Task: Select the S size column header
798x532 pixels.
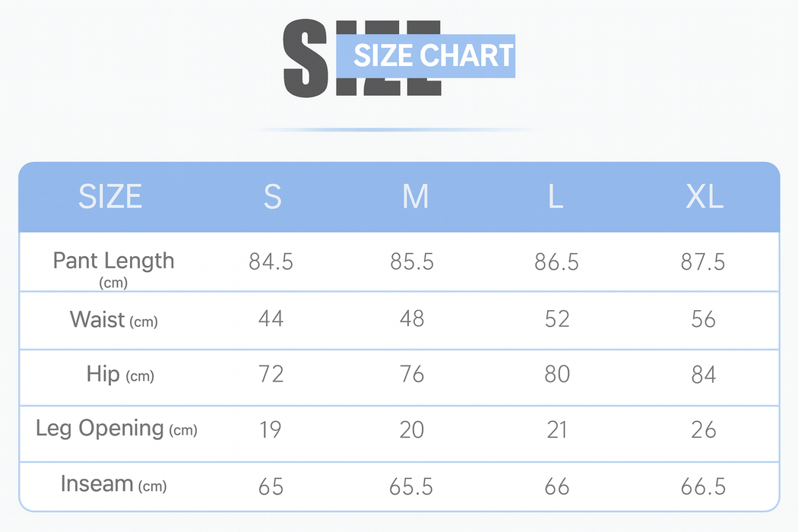Action: pos(272,197)
